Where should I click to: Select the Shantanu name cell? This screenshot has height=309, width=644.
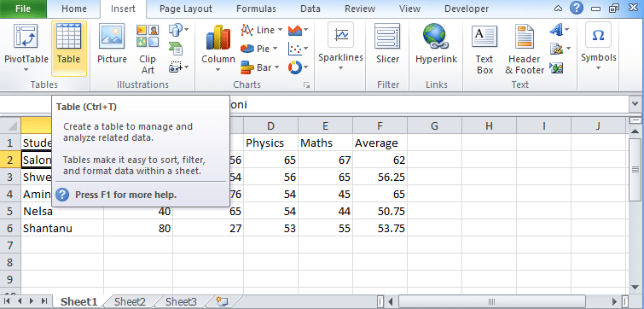(62, 228)
